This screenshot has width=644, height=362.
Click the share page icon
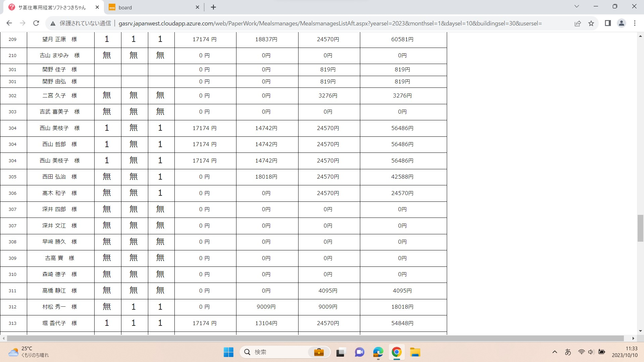578,23
